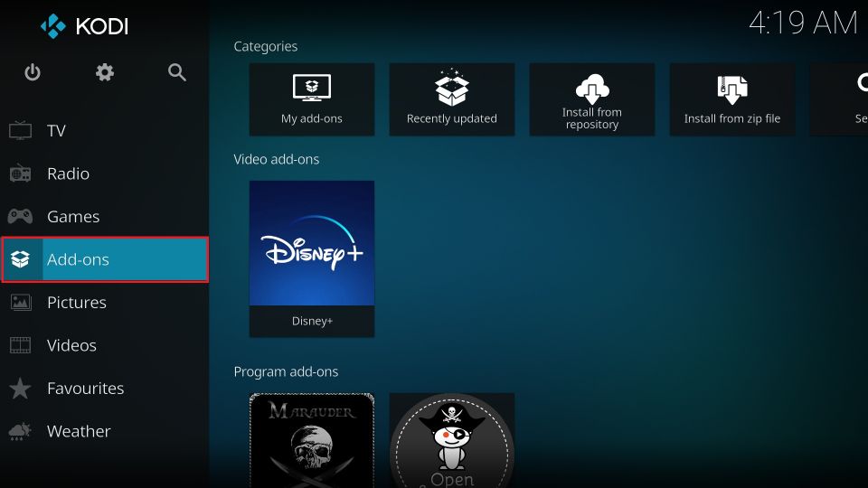Viewport: 868px width, 488px height.
Task: Open the Recently updated category
Action: click(452, 99)
